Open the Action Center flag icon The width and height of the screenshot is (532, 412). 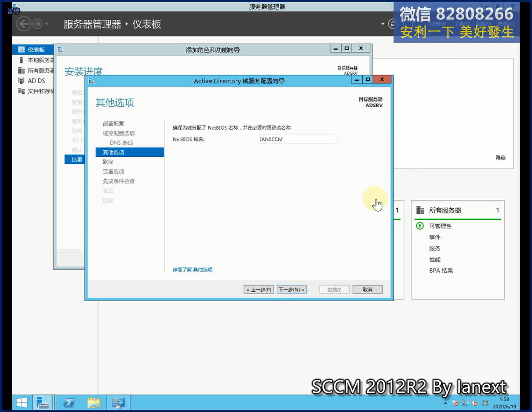pos(455,403)
